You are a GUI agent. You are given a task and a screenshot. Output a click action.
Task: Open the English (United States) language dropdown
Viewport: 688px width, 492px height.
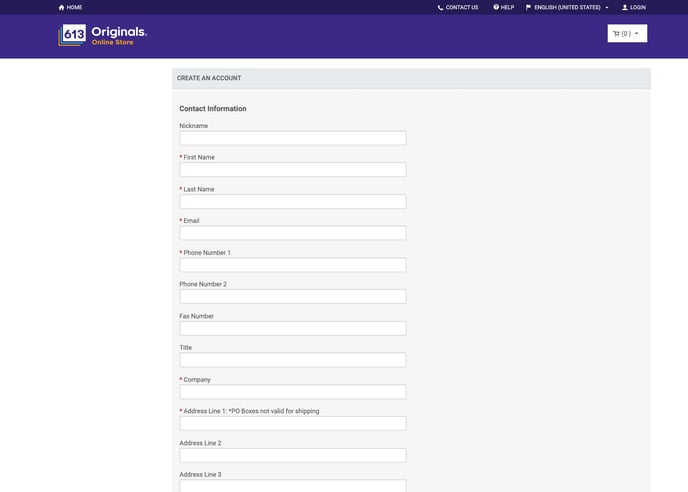pyautogui.click(x=567, y=7)
